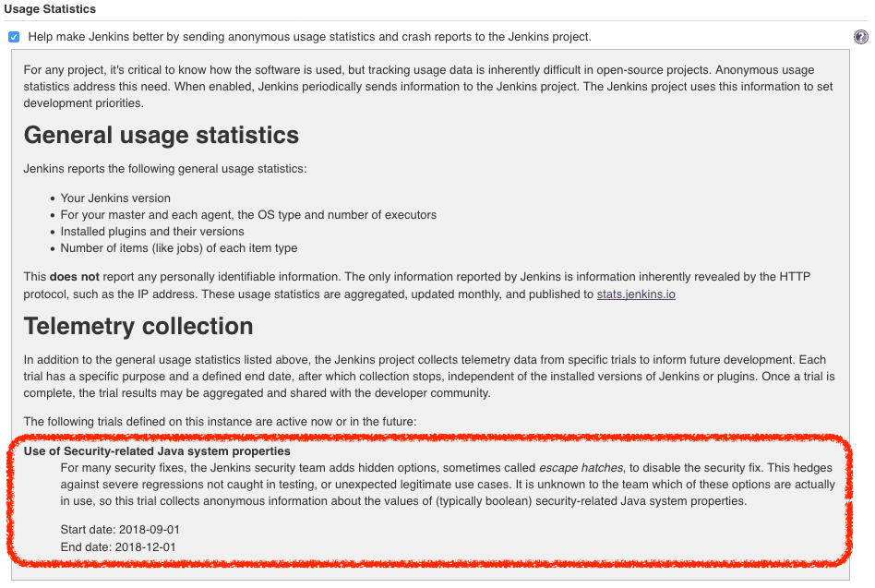Disable anonymous usage statistics reporting
The width and height of the screenshot is (875, 588).
[x=14, y=36]
